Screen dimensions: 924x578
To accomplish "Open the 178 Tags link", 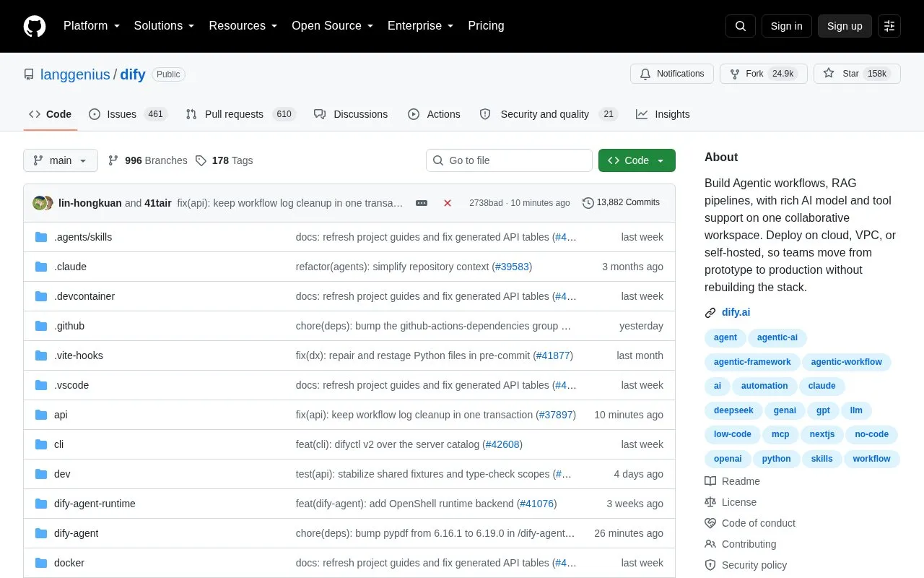I will (x=224, y=160).
